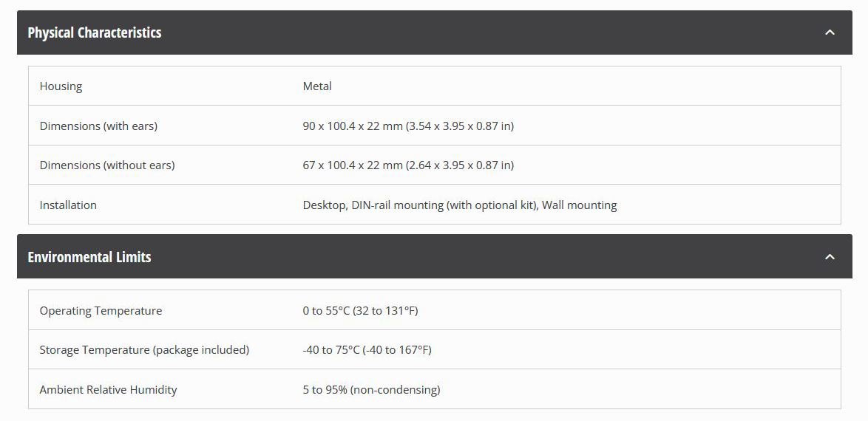Click the Metal housing value
868x421 pixels.
point(317,86)
